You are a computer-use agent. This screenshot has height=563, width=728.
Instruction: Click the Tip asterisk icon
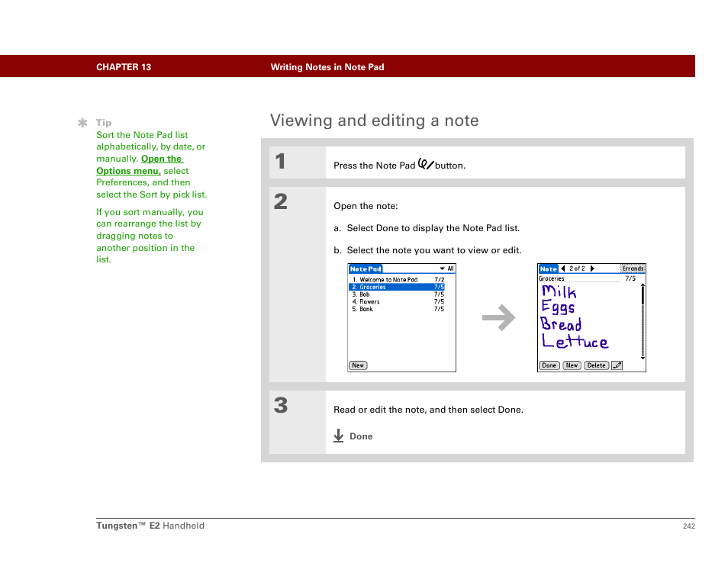point(82,123)
